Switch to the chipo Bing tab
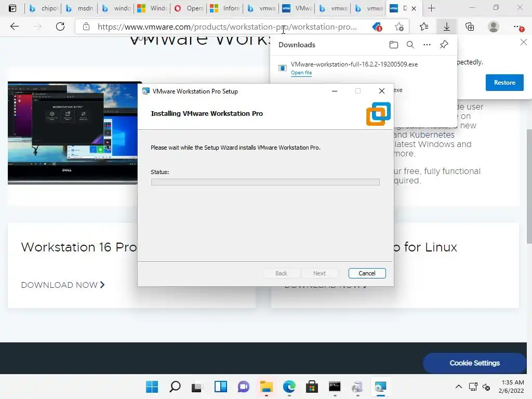 click(x=43, y=8)
